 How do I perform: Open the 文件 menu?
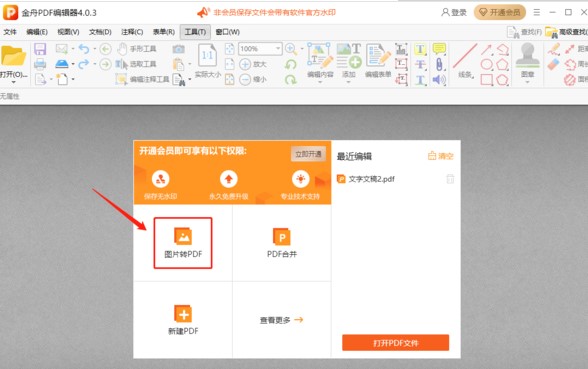point(10,32)
